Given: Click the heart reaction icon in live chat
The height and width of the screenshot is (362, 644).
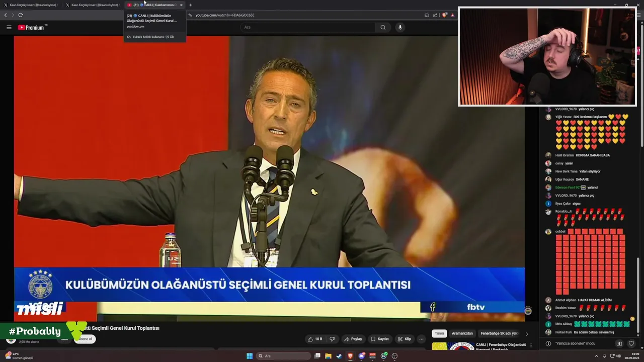Looking at the screenshot, I should [x=631, y=343].
